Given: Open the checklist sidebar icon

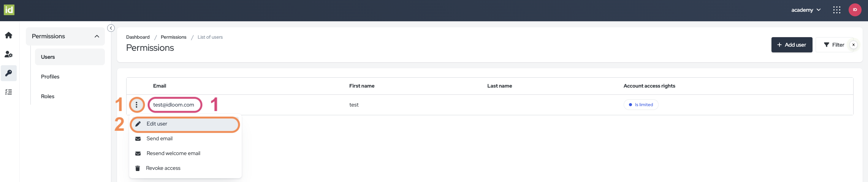Looking at the screenshot, I should coord(9,92).
